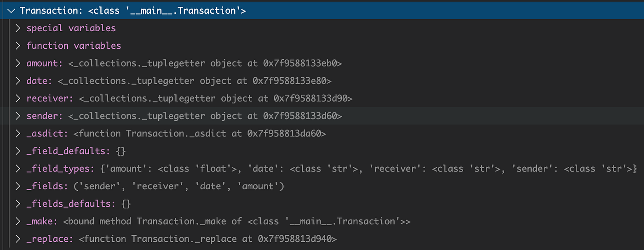The height and width of the screenshot is (250, 644).
Task: Expand the receiver variable chevron
Action: click(18, 98)
